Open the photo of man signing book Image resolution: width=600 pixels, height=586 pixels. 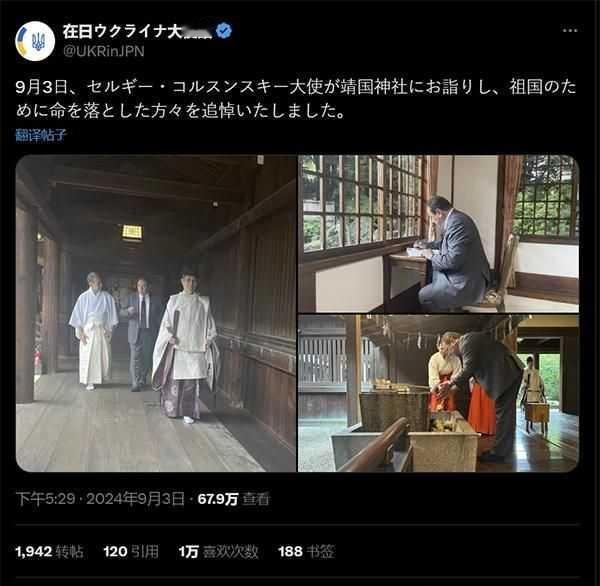click(x=439, y=233)
